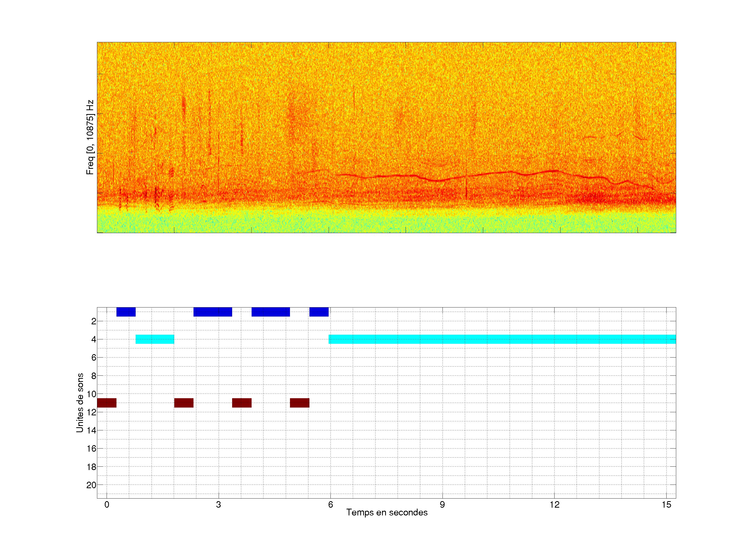Viewport: 747px width, 560px height.
Task: Click the short cyan bar near 1 second
Action: click(x=155, y=339)
